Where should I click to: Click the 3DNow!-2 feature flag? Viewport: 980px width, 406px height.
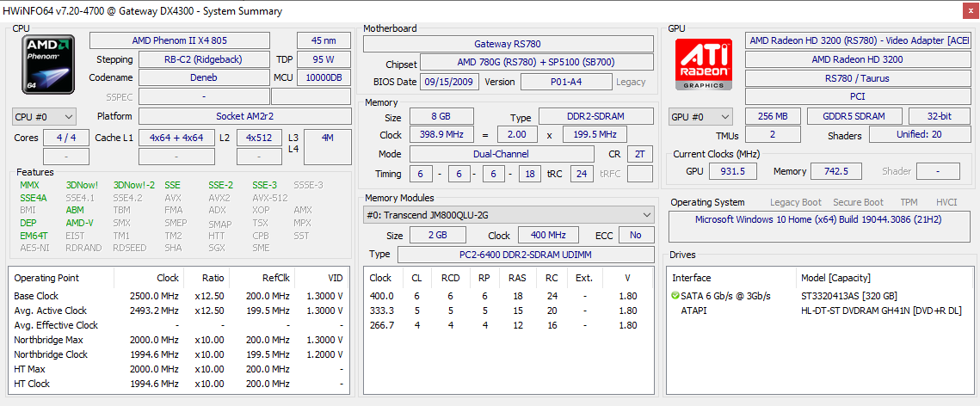coord(133,185)
